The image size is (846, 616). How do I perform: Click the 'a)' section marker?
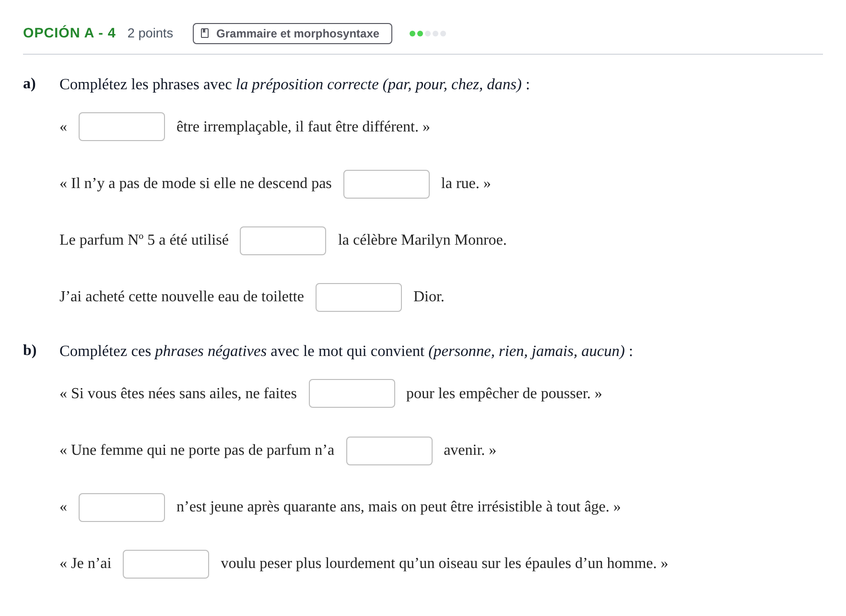point(30,83)
